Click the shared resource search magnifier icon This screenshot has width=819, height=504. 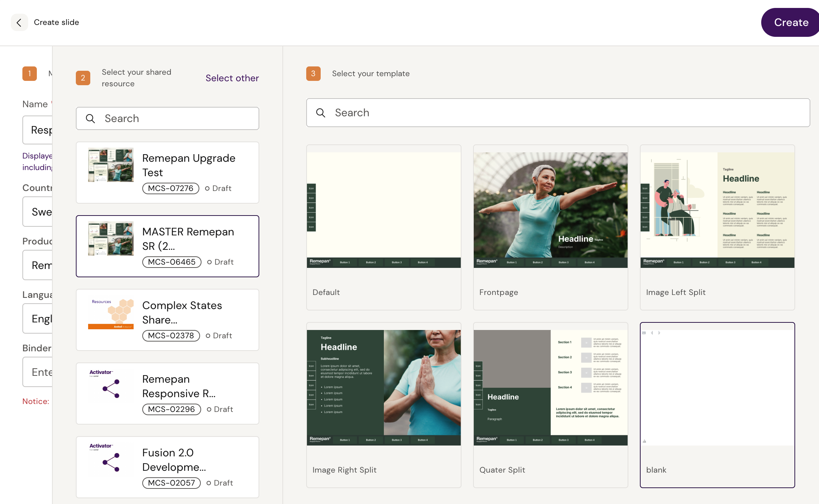click(90, 118)
